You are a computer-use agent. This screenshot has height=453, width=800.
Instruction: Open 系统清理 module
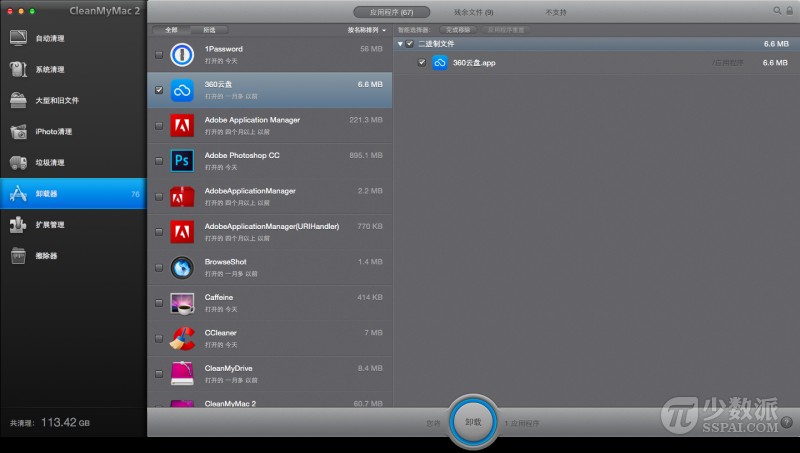coord(73,69)
